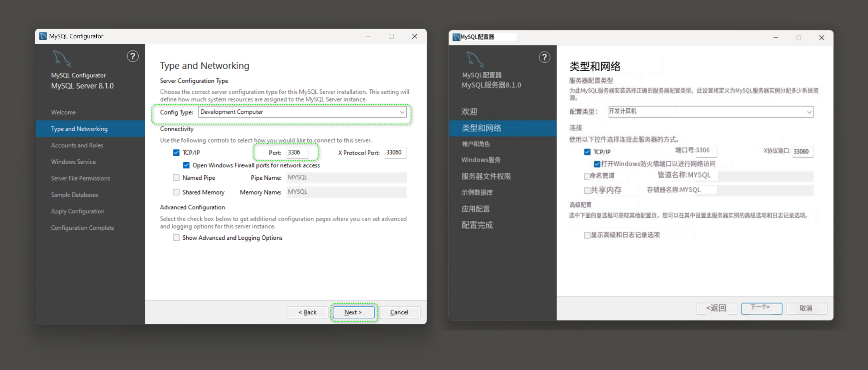Go to Windows服务 step
The image size is (868, 370).
(x=481, y=160)
